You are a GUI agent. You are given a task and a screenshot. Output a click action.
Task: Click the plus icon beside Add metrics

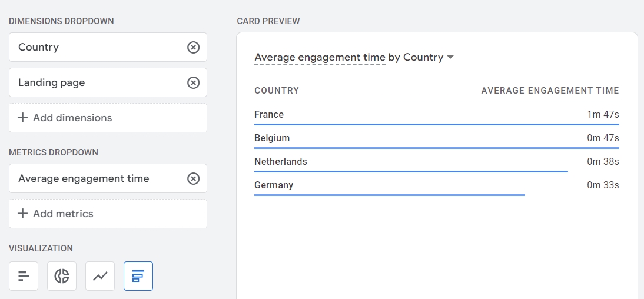click(x=23, y=214)
